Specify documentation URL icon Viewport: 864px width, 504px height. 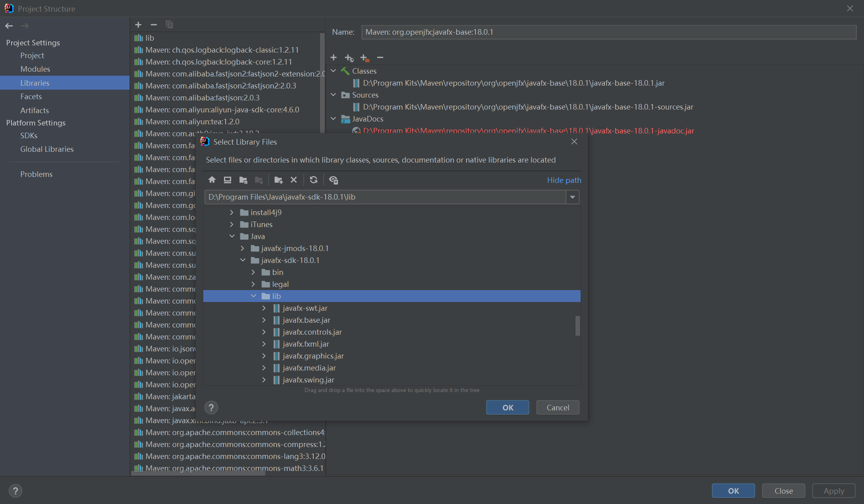[x=349, y=58]
